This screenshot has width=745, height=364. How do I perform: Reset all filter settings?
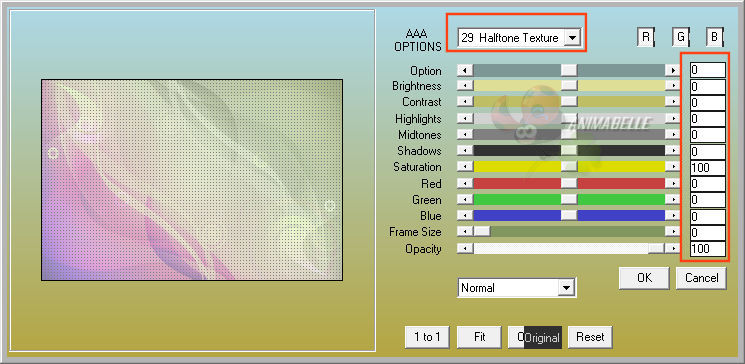tap(590, 337)
